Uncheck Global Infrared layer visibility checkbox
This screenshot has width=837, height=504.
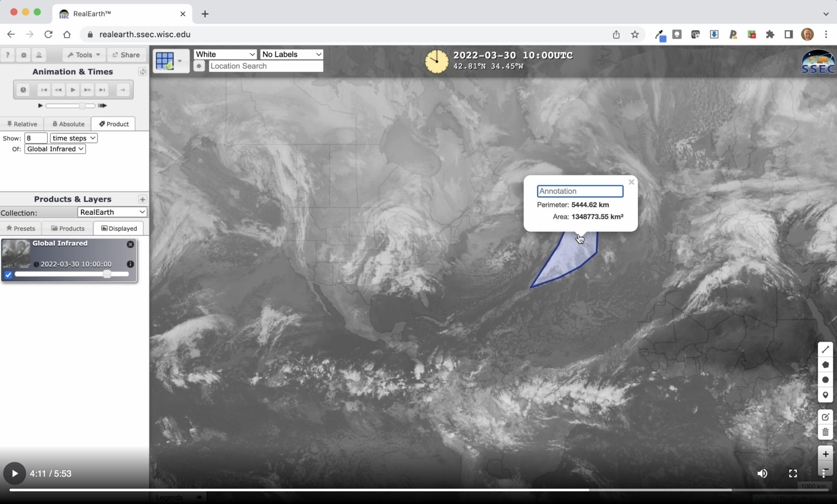[x=8, y=275]
